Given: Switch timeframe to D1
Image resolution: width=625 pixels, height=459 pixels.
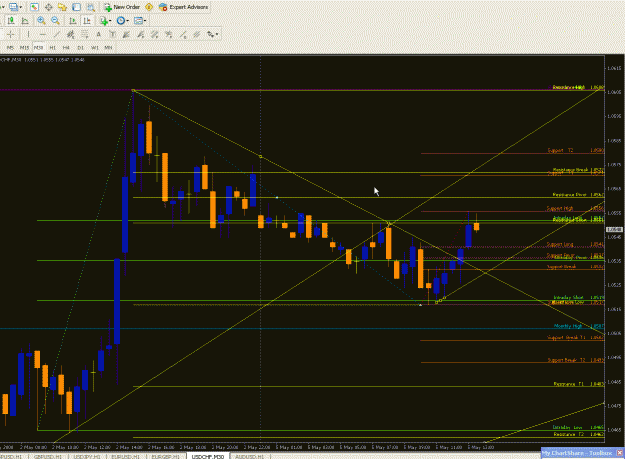Looking at the screenshot, I should (81, 48).
